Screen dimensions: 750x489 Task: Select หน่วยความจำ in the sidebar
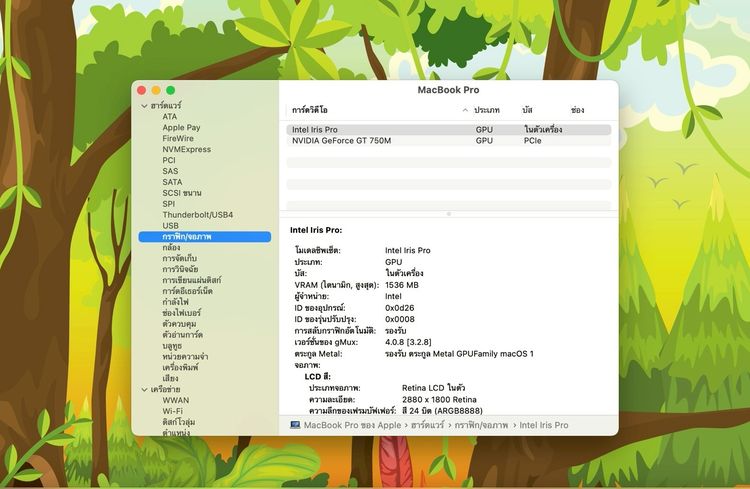point(185,356)
